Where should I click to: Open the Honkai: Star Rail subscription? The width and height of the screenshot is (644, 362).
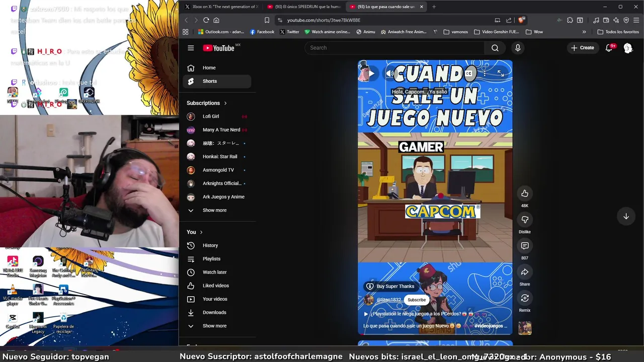(217, 156)
